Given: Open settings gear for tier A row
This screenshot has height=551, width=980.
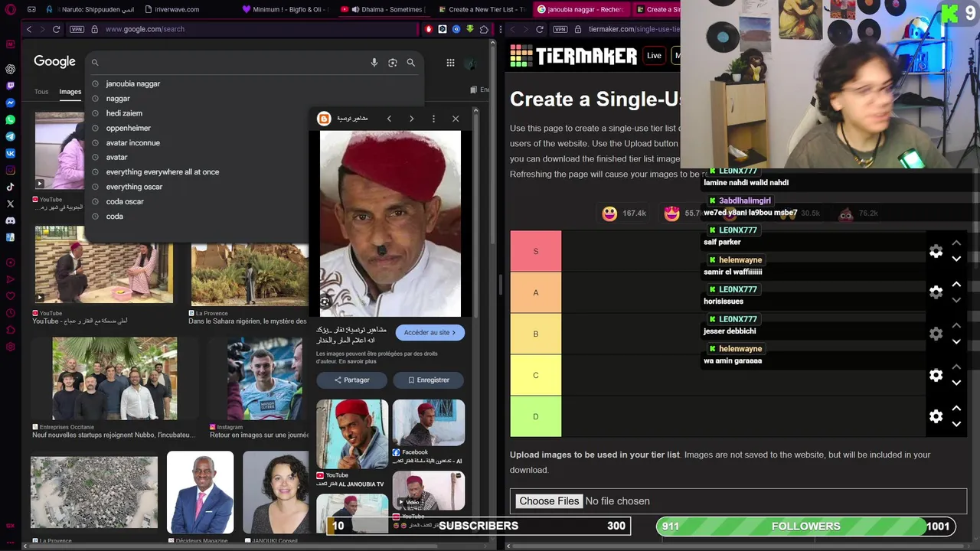Looking at the screenshot, I should click(x=936, y=292).
